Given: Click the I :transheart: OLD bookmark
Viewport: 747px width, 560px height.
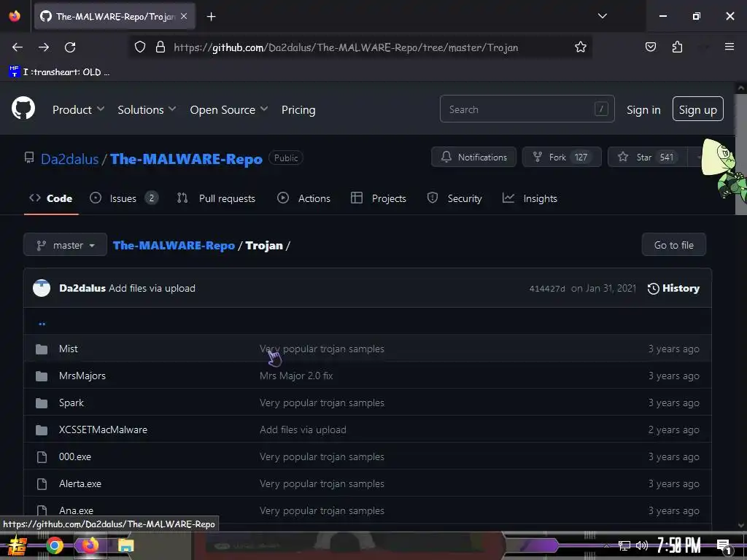Looking at the screenshot, I should coord(60,72).
